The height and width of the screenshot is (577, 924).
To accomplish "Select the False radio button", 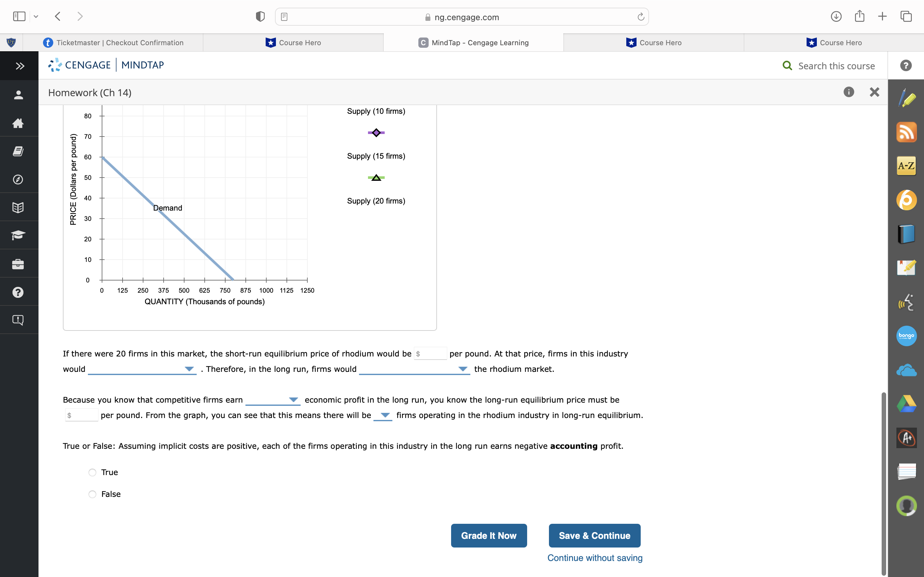I will tap(92, 494).
